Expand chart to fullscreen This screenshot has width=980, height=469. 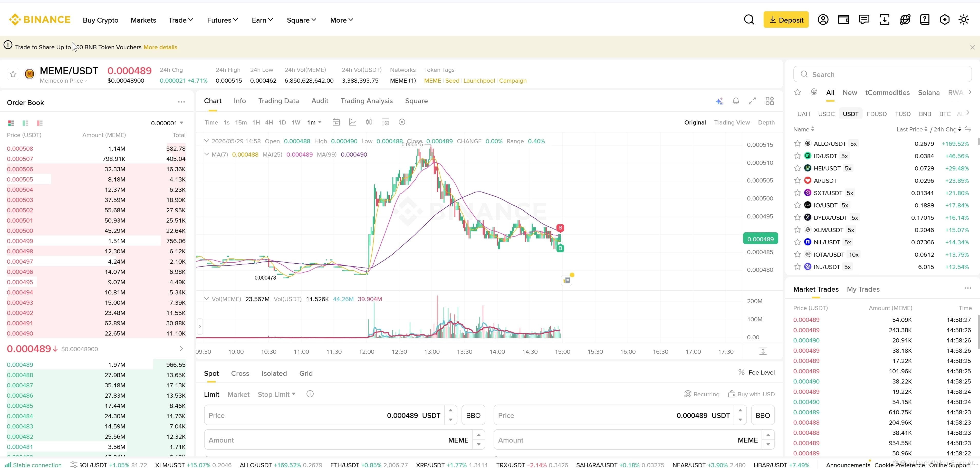pyautogui.click(x=752, y=101)
